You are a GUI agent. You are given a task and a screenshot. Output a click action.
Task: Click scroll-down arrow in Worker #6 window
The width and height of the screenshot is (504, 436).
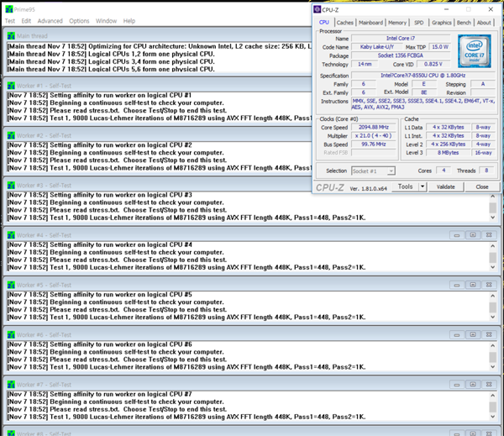pyautogui.click(x=493, y=367)
